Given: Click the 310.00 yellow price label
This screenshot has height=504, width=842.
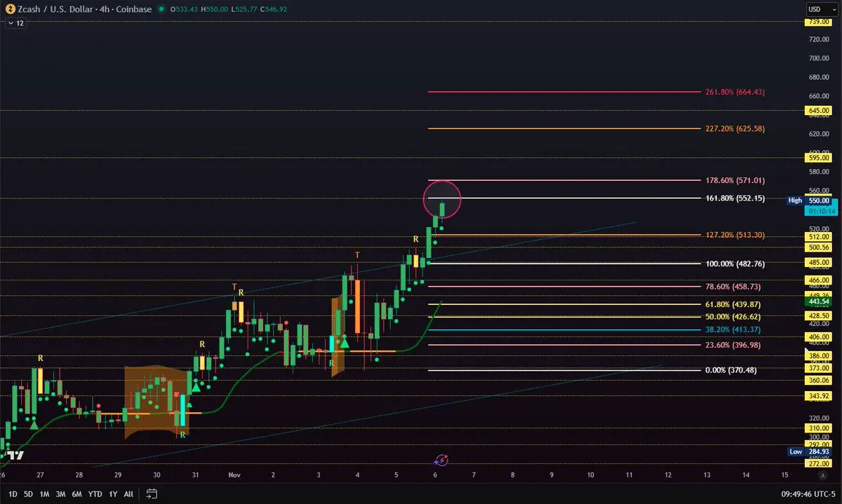Looking at the screenshot, I should 817,428.
